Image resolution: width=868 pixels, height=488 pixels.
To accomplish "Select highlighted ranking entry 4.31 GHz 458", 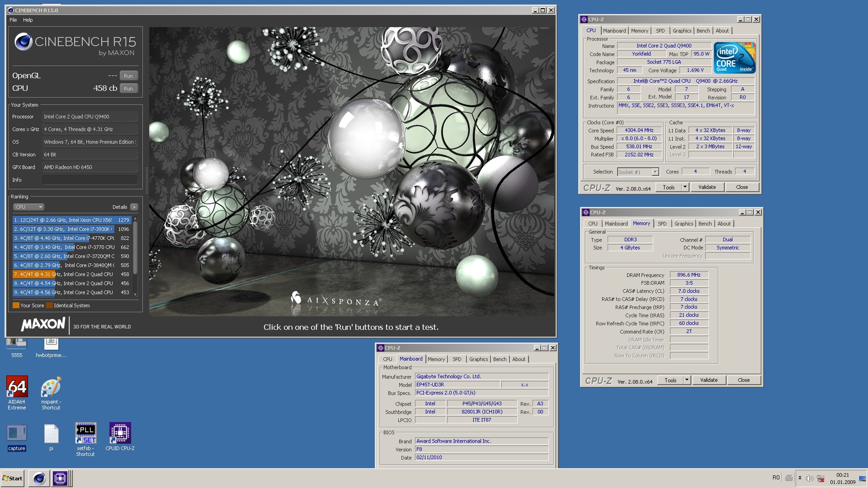I will [71, 274].
